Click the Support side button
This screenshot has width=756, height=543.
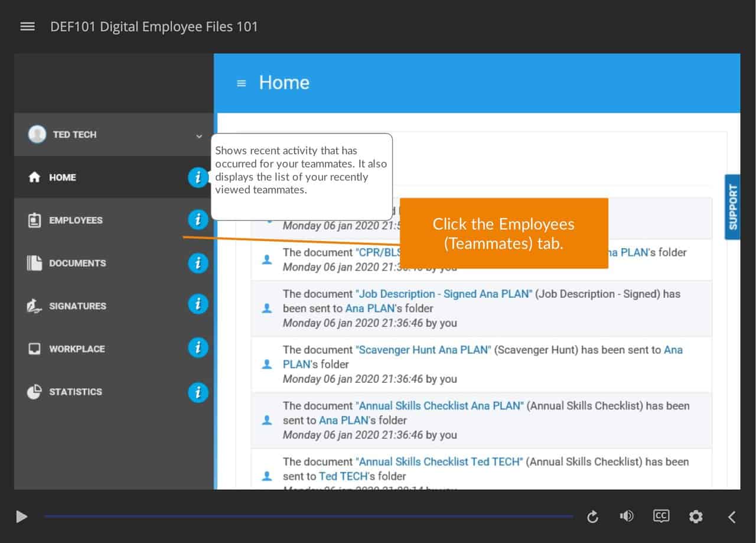pyautogui.click(x=732, y=207)
